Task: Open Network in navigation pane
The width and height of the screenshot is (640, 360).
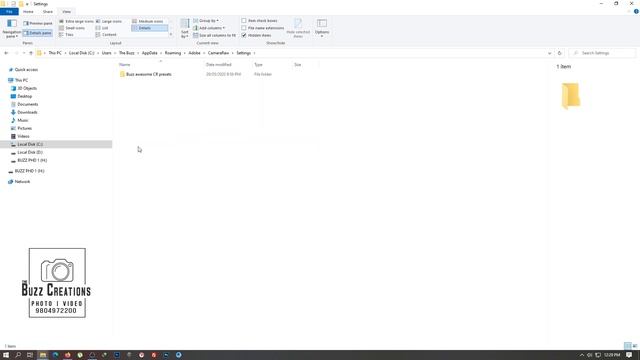Action: pyautogui.click(x=22, y=182)
